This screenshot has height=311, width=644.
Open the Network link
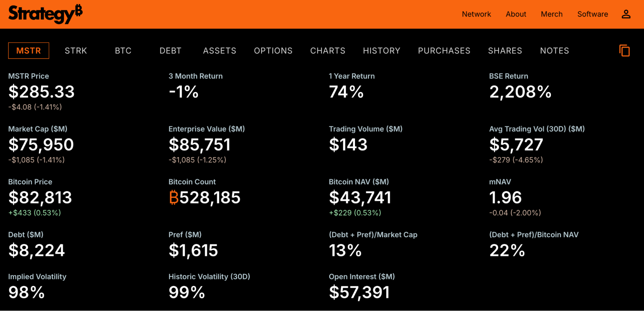point(476,14)
